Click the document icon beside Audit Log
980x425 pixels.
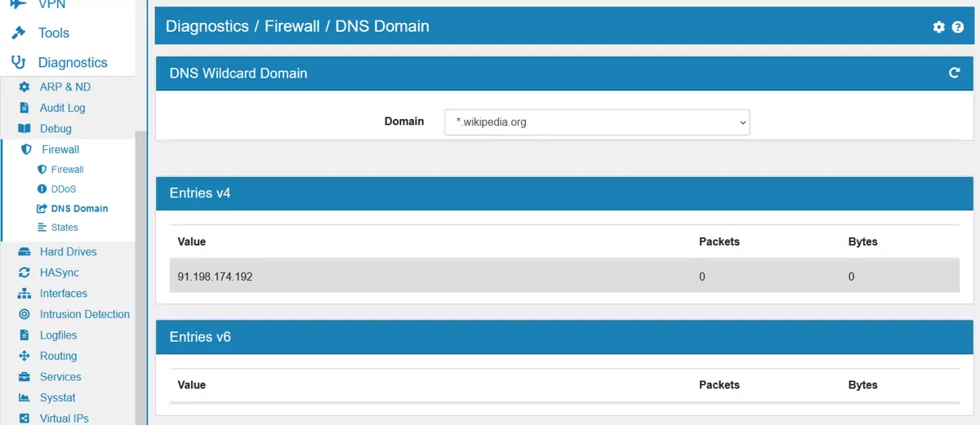coord(24,108)
